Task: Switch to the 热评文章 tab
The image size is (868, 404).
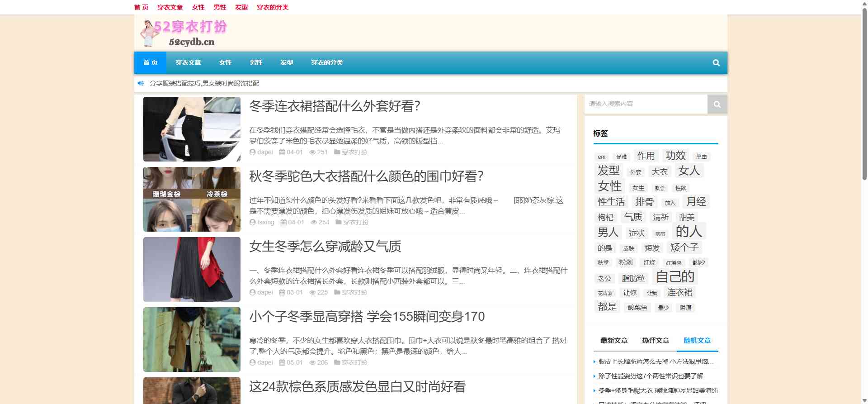Action: (x=655, y=341)
